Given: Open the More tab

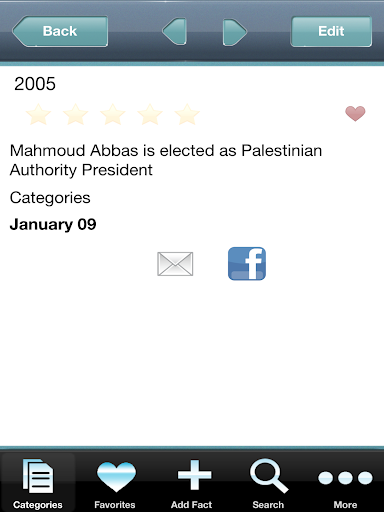Looking at the screenshot, I should [x=345, y=483].
